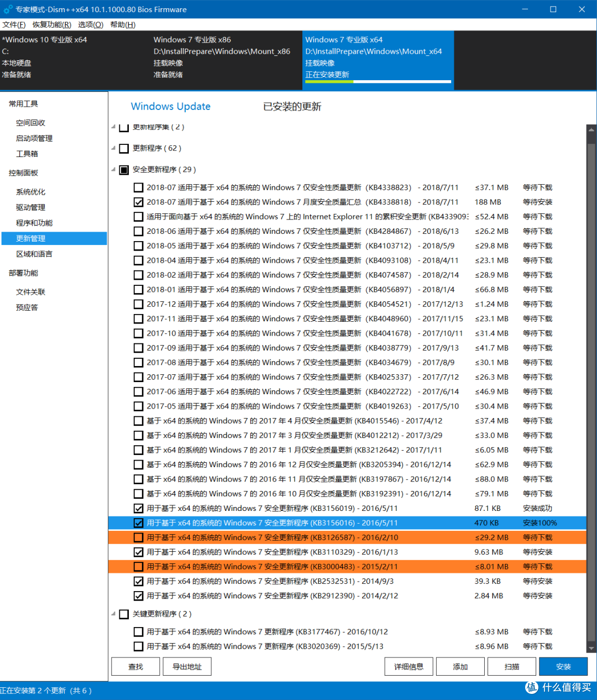
Task: Select 更新管理 in the sidebar
Action: (54, 238)
